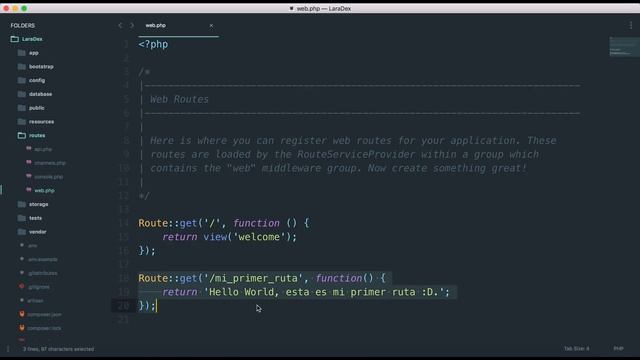Open the artisan file icon
Screen dimensions: 640x360
[x=22, y=300]
